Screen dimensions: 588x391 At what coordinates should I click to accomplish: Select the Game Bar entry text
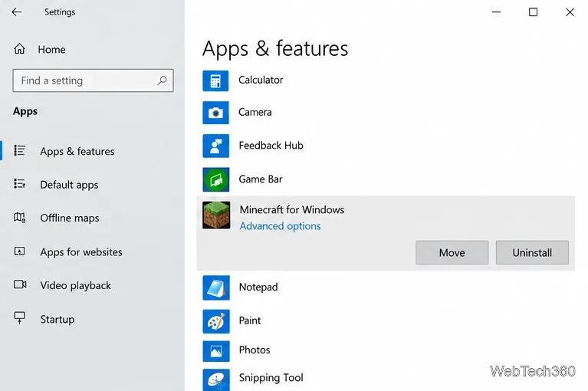(260, 179)
